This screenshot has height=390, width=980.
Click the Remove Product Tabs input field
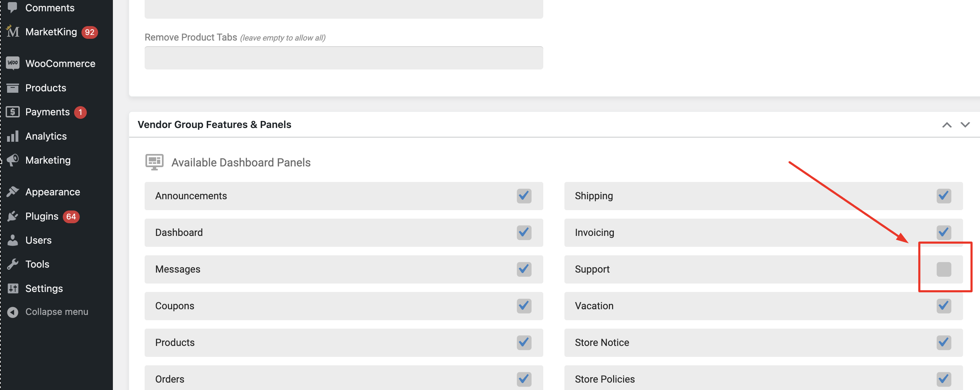[x=344, y=58]
